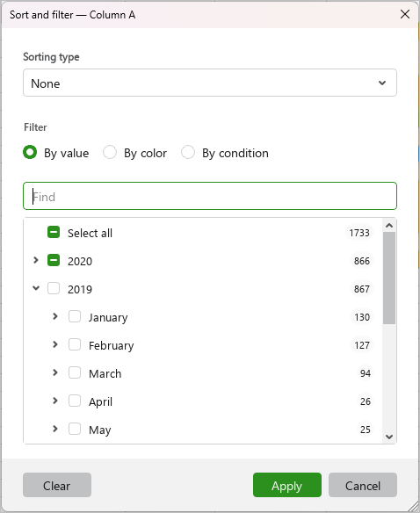Image resolution: width=420 pixels, height=513 pixels.
Task: Click the February label in the list
Action: (112, 346)
